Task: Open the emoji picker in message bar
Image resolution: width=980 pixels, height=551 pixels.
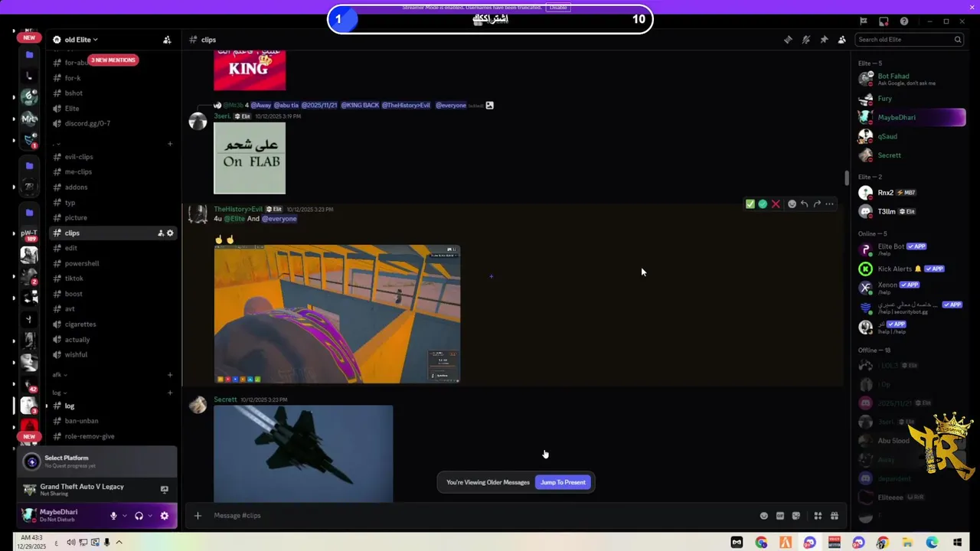Action: [x=763, y=516]
